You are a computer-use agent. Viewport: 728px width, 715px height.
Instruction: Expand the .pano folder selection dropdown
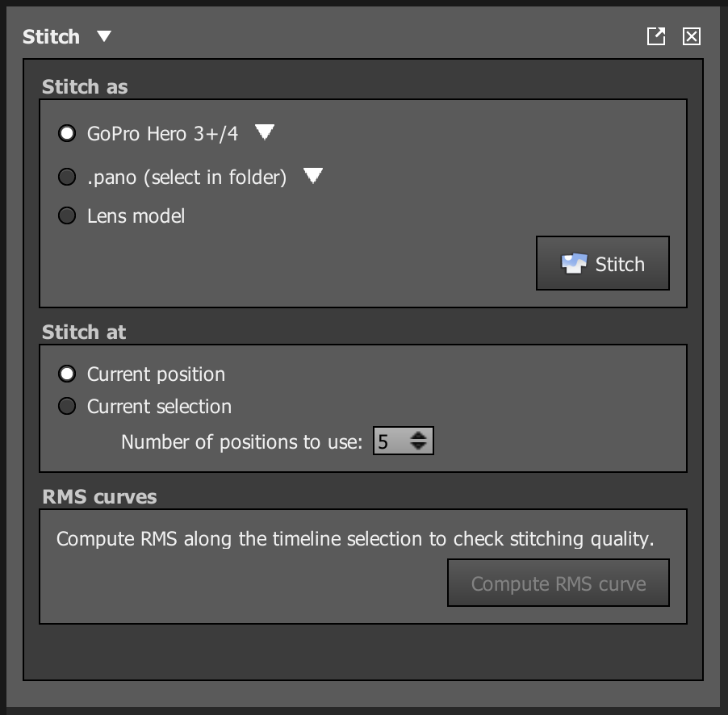[x=313, y=175]
